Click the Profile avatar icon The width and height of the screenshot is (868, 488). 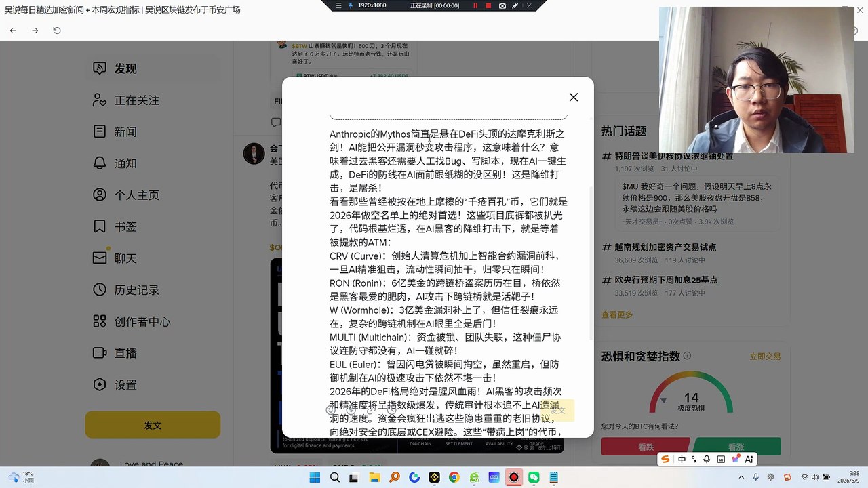point(100,195)
